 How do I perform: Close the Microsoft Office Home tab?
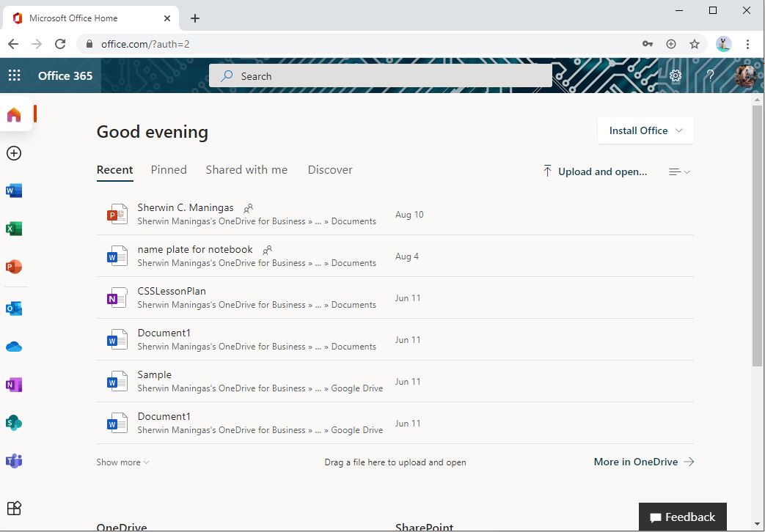click(166, 18)
